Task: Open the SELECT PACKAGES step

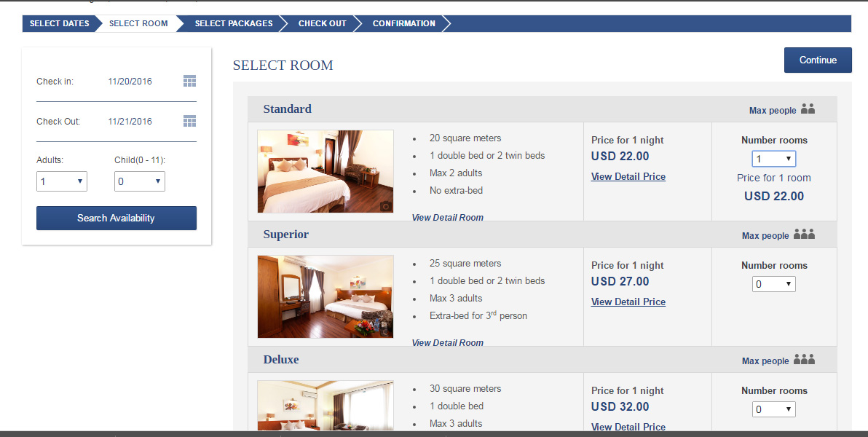Action: coord(234,23)
